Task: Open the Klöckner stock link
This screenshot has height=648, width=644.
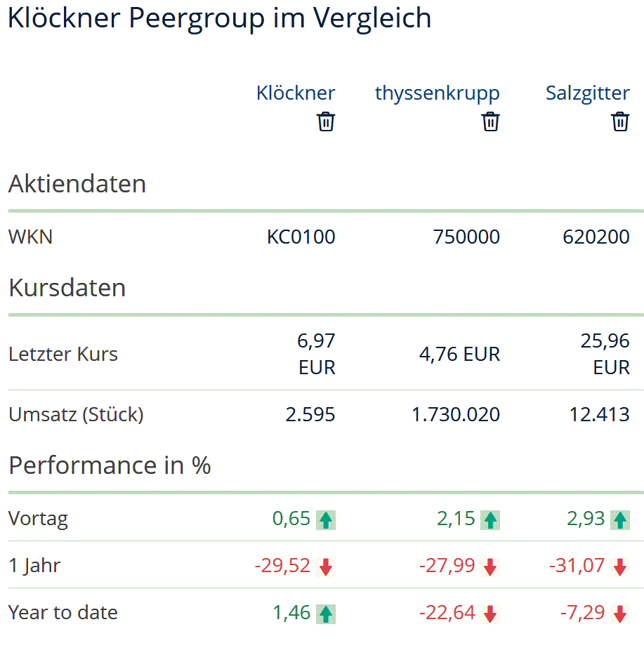Action: click(296, 93)
